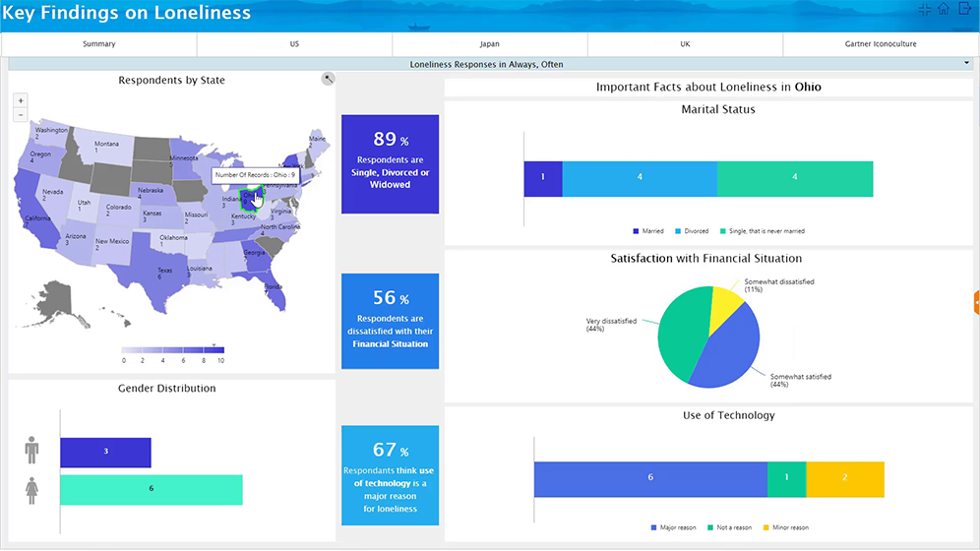Click the map color scale legend bar
Screen dimensions: 980x551
pyautogui.click(x=172, y=350)
